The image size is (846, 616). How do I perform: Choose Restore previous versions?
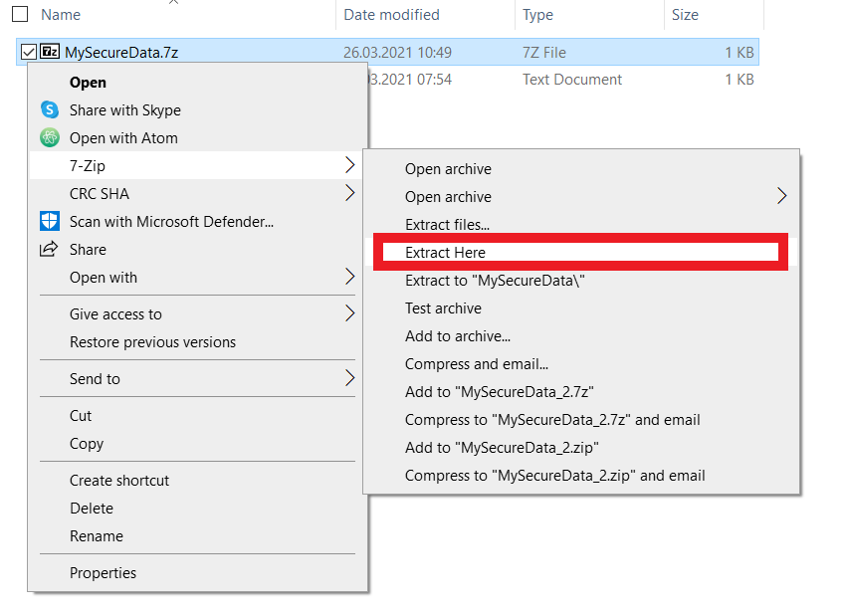coord(197,342)
